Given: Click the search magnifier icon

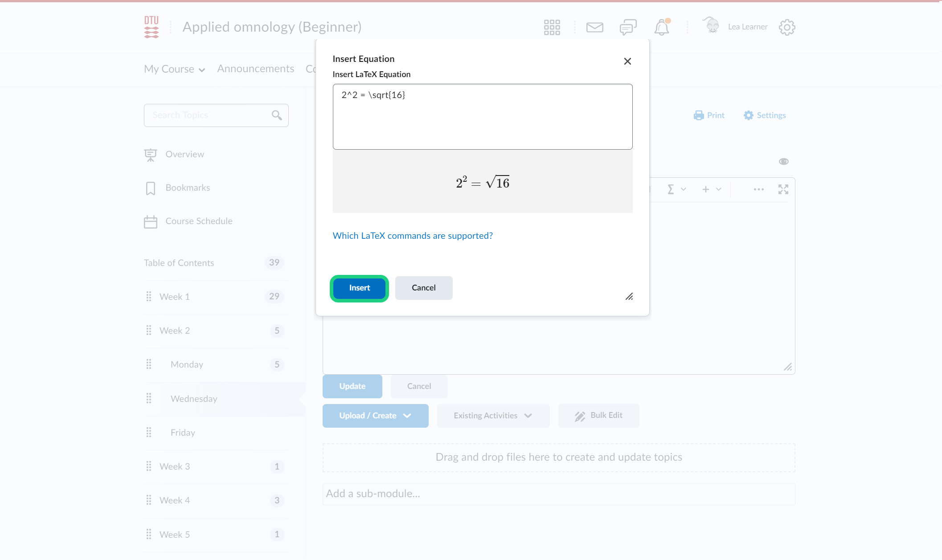Looking at the screenshot, I should (277, 115).
